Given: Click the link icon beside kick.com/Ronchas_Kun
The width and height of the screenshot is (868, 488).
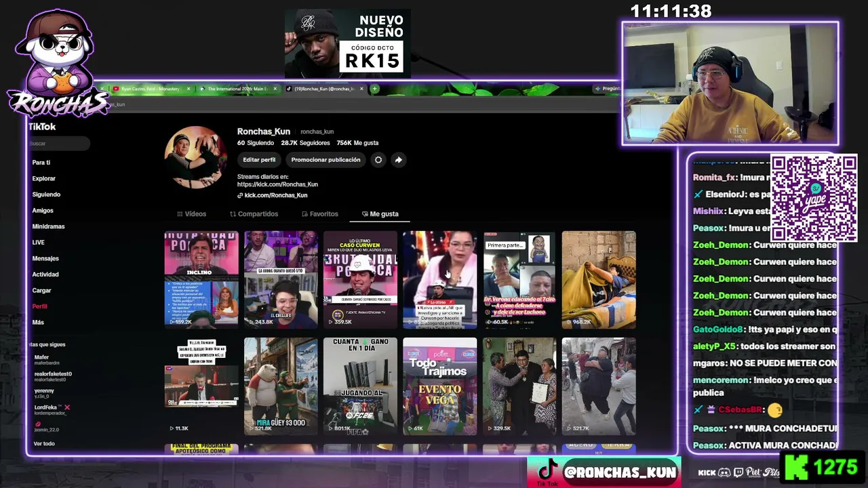Looking at the screenshot, I should click(x=240, y=195).
